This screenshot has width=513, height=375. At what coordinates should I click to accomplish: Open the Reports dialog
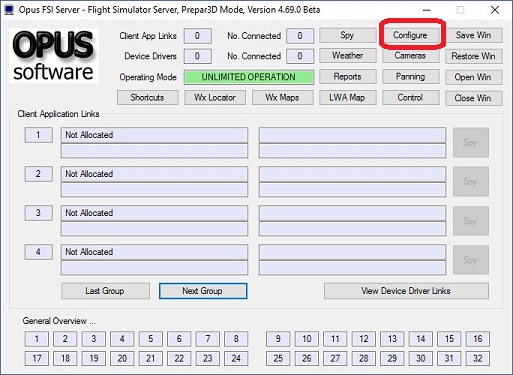(x=347, y=77)
